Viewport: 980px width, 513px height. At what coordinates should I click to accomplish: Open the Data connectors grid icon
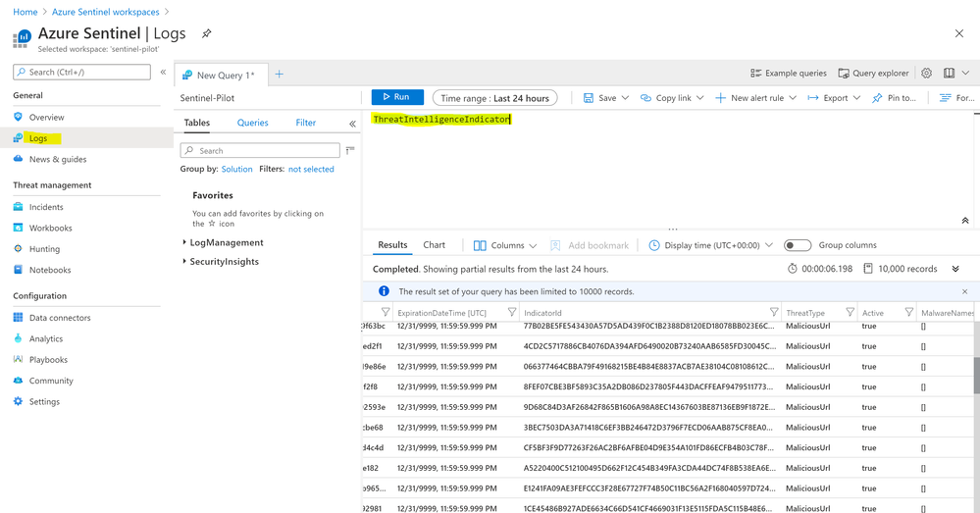pyautogui.click(x=18, y=318)
